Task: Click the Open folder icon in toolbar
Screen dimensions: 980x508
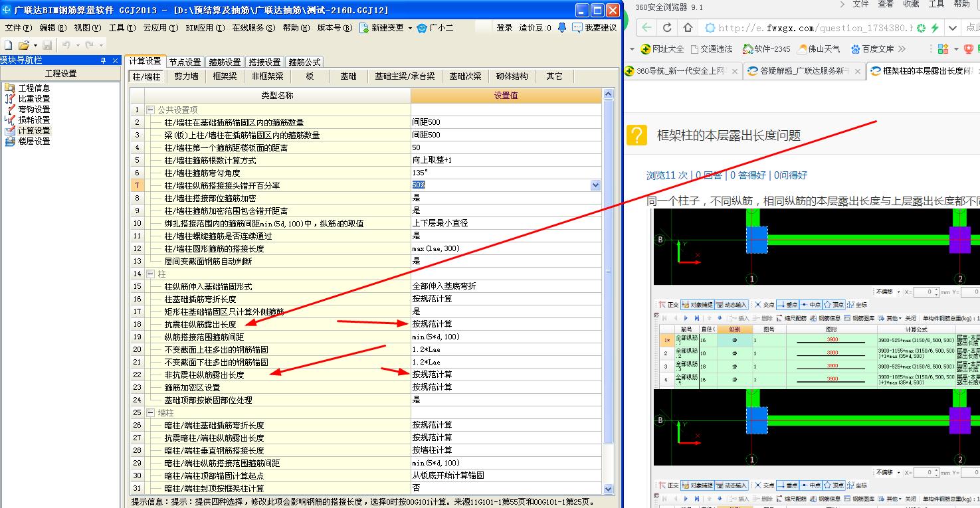Action: click(23, 45)
